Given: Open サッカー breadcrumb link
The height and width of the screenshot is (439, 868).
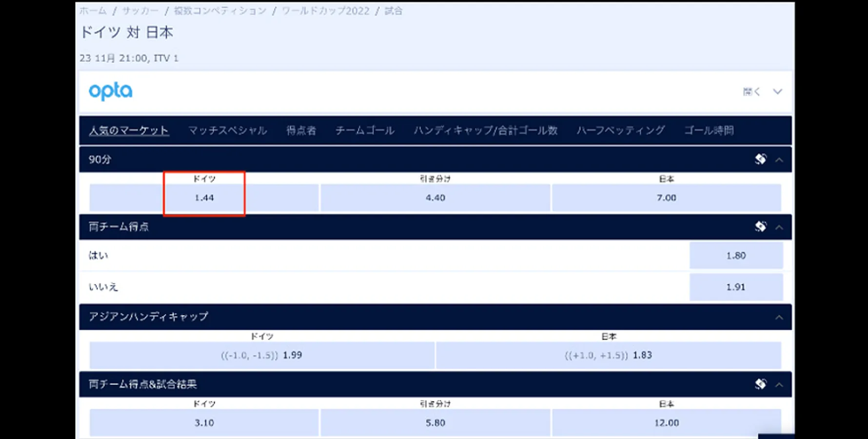Looking at the screenshot, I should tap(140, 11).
